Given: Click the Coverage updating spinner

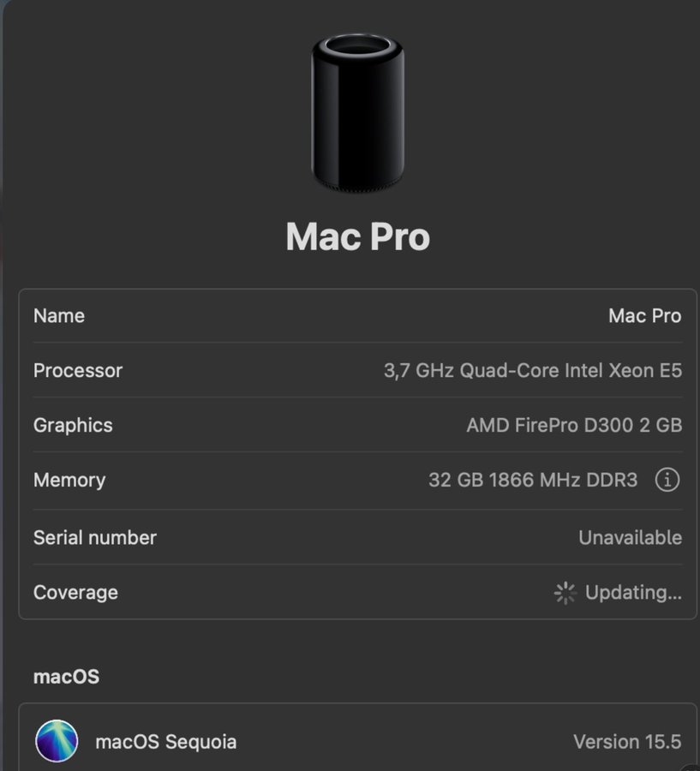Looking at the screenshot, I should click(x=565, y=593).
